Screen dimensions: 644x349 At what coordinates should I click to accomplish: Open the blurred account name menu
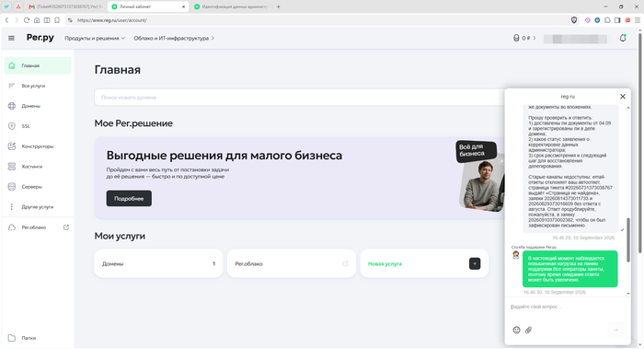pyautogui.click(x=575, y=39)
